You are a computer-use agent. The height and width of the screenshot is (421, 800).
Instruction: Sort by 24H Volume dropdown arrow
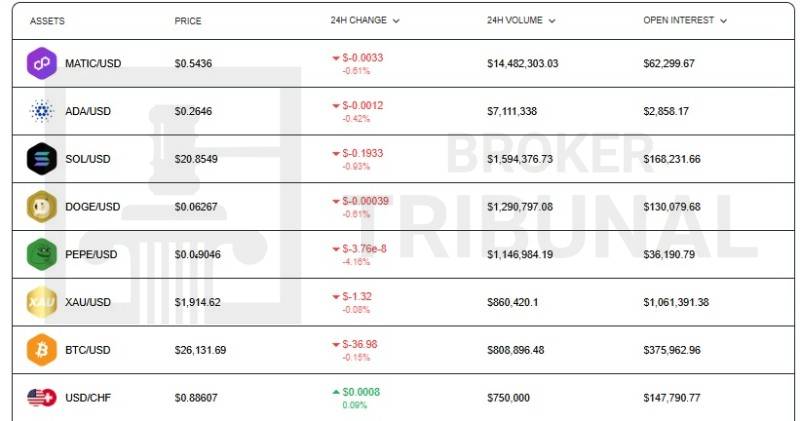552,21
